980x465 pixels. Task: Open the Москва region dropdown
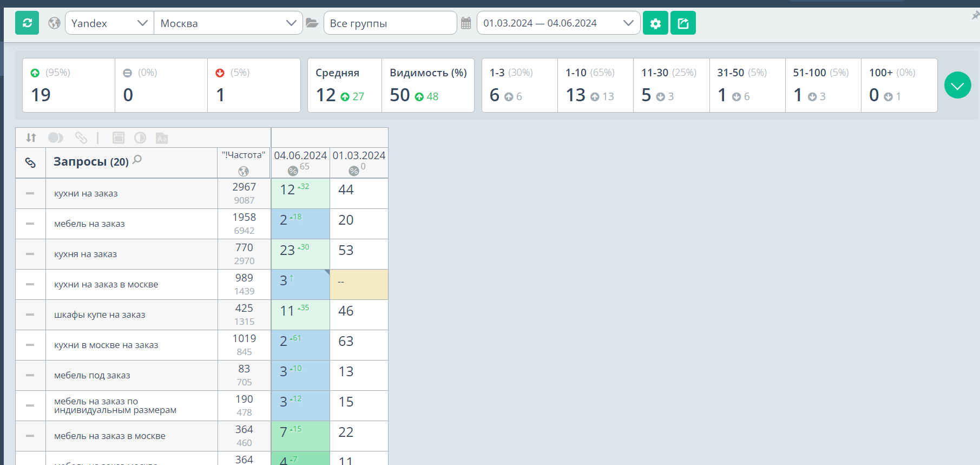[228, 23]
